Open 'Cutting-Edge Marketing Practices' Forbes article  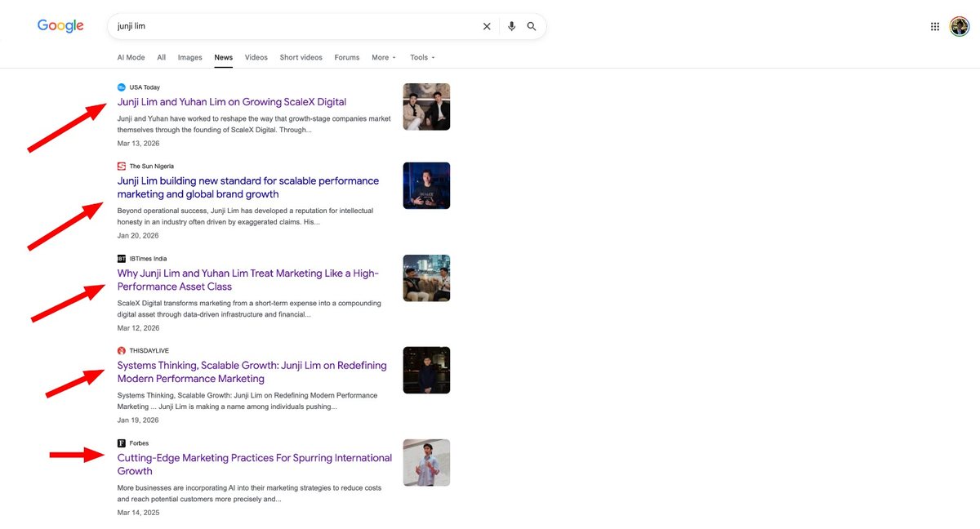(x=255, y=465)
